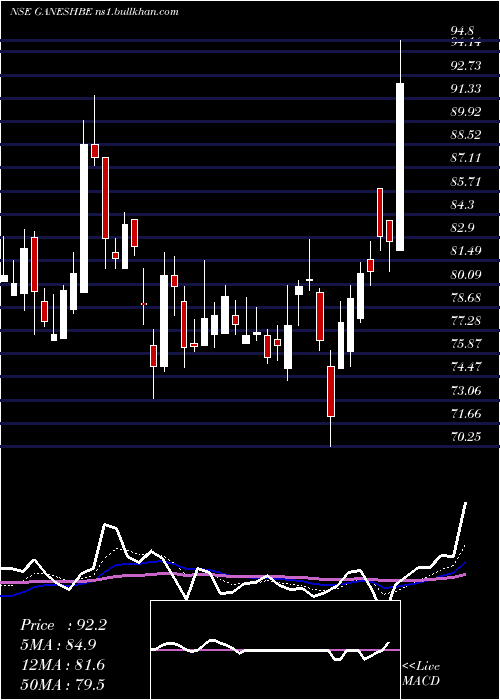Click the 84.3 price axis label
The height and width of the screenshot is (700, 500).
coord(462,205)
